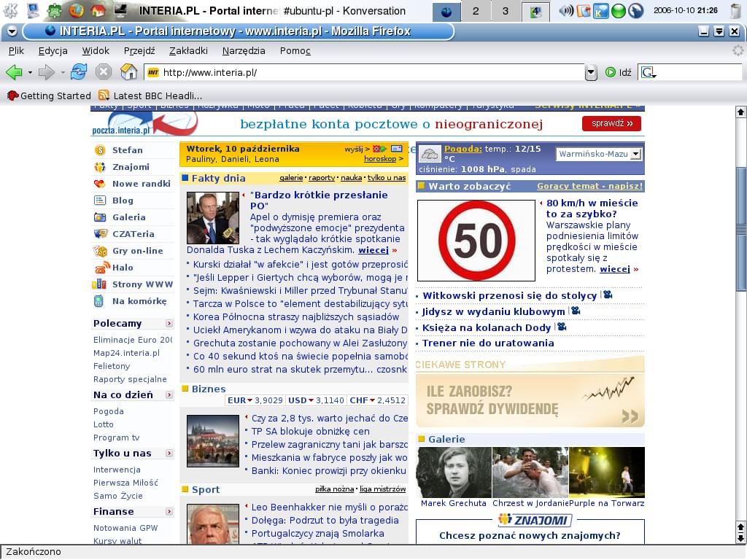
Task: Launch Firefox from the panel
Action: coord(76,10)
